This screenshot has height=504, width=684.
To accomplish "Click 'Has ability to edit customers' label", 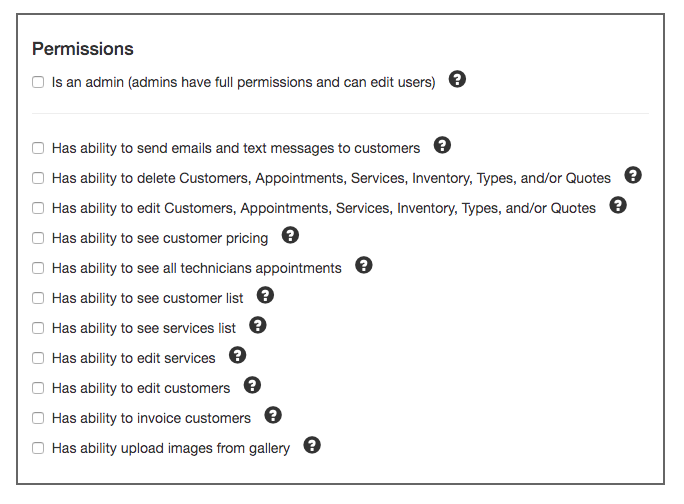I will tap(141, 388).
